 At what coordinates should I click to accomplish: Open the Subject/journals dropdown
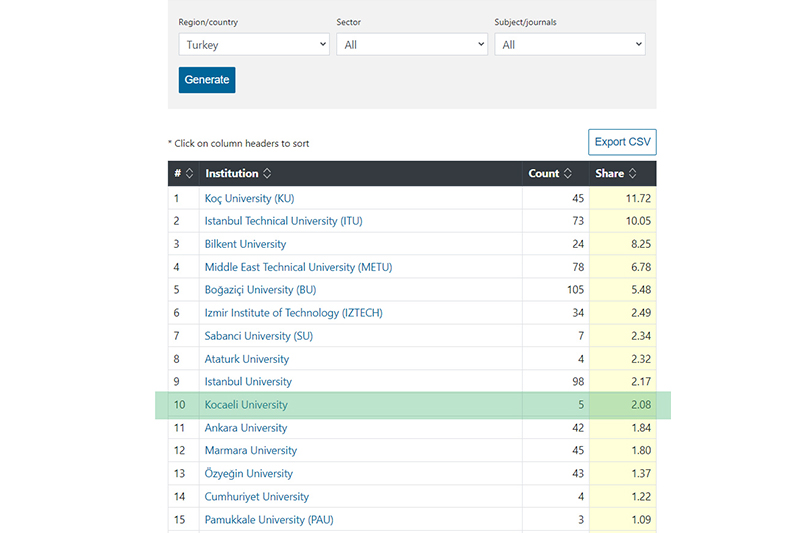click(569, 45)
